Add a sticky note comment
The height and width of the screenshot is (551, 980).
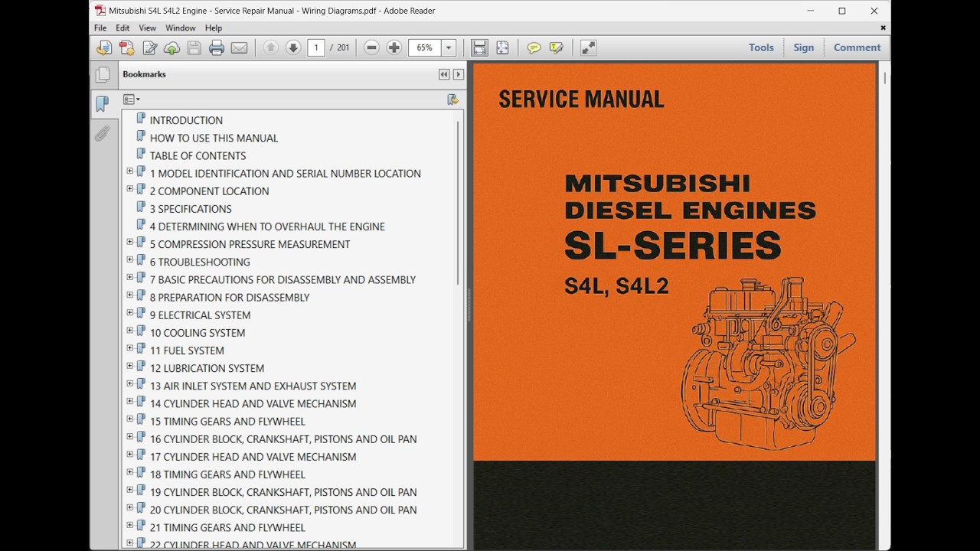534,47
